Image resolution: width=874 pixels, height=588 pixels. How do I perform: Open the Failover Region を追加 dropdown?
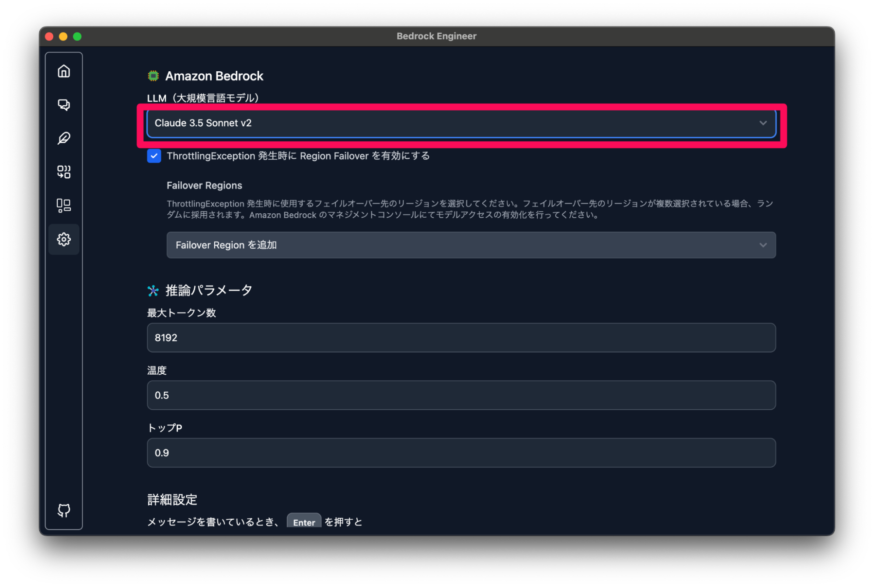(x=470, y=245)
